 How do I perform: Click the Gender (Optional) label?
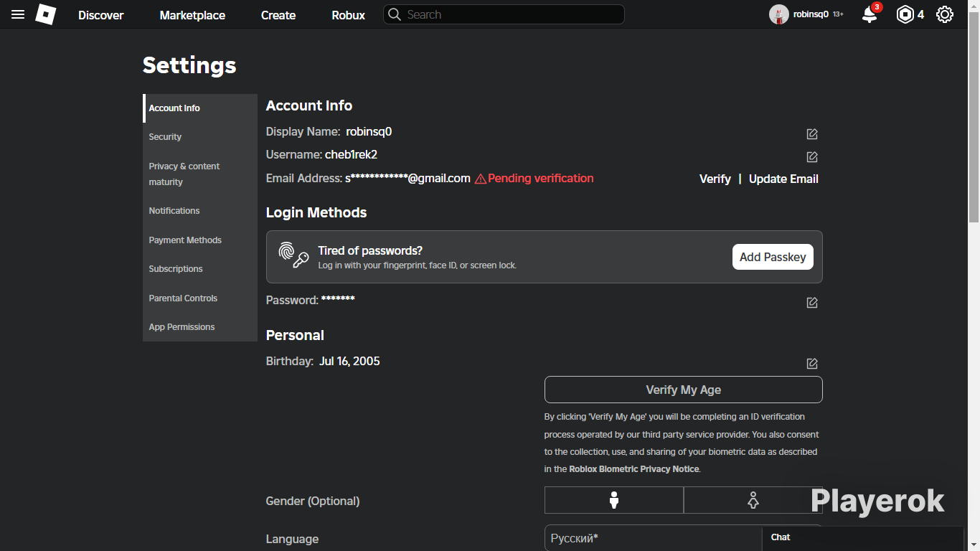313,501
